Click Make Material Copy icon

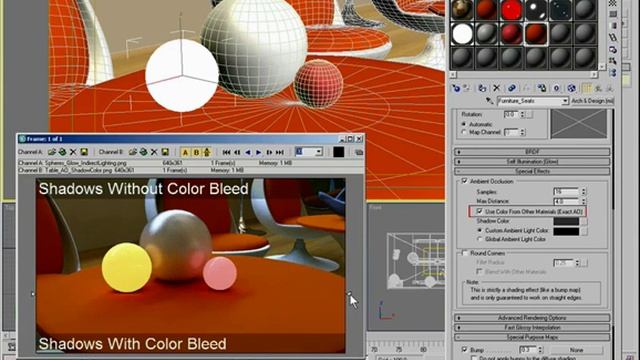point(511,88)
